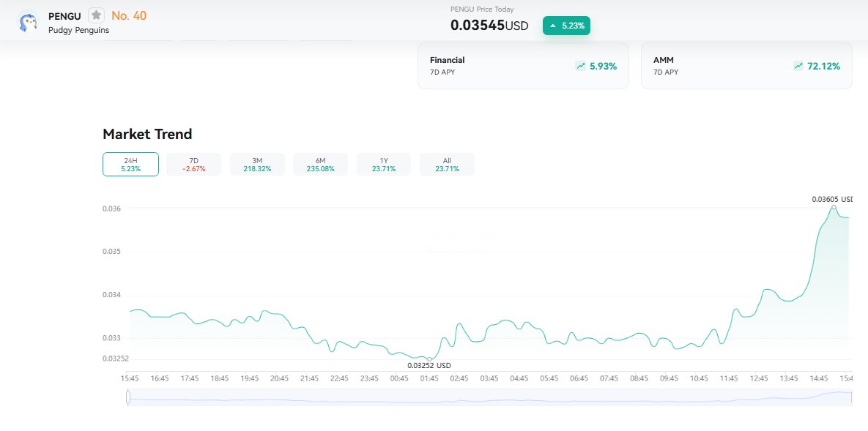Open the AMM 7D APY card
The width and height of the screenshot is (868, 431).
[x=746, y=65]
